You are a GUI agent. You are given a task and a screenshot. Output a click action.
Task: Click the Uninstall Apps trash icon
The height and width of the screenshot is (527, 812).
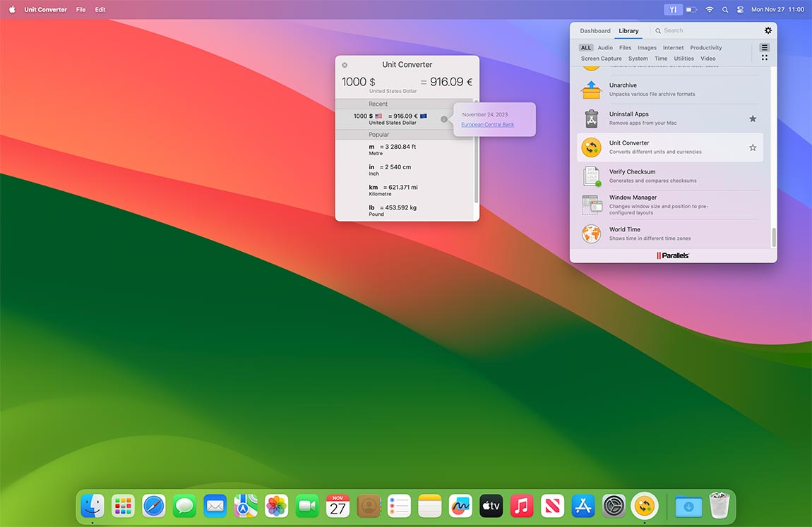[x=591, y=119]
